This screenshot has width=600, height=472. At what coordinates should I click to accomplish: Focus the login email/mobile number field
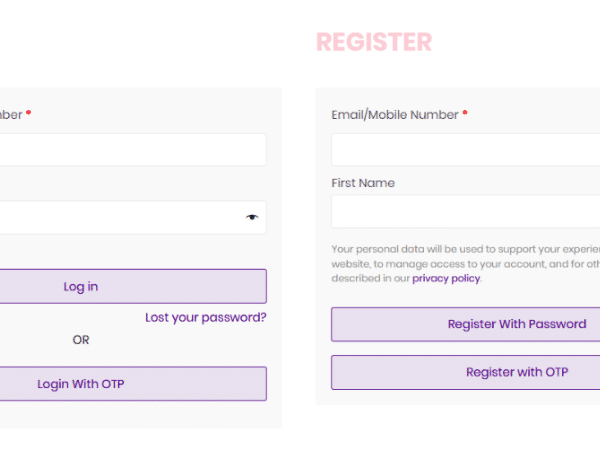(x=130, y=150)
